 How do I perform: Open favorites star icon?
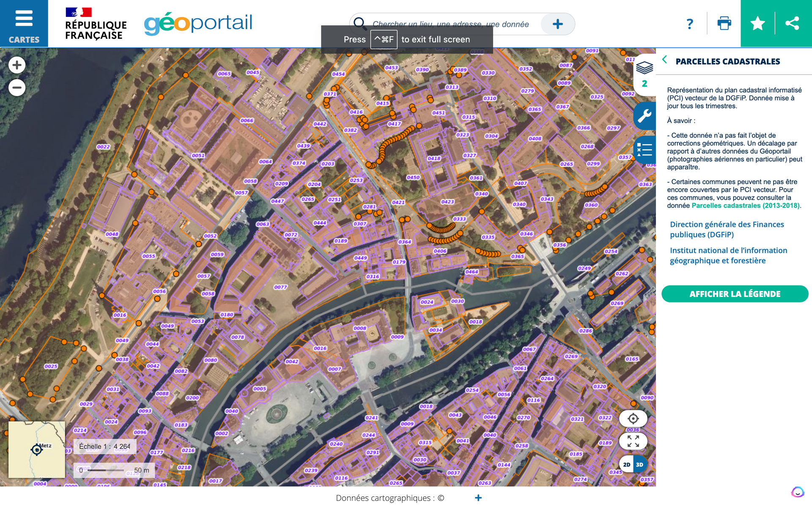coord(757,23)
